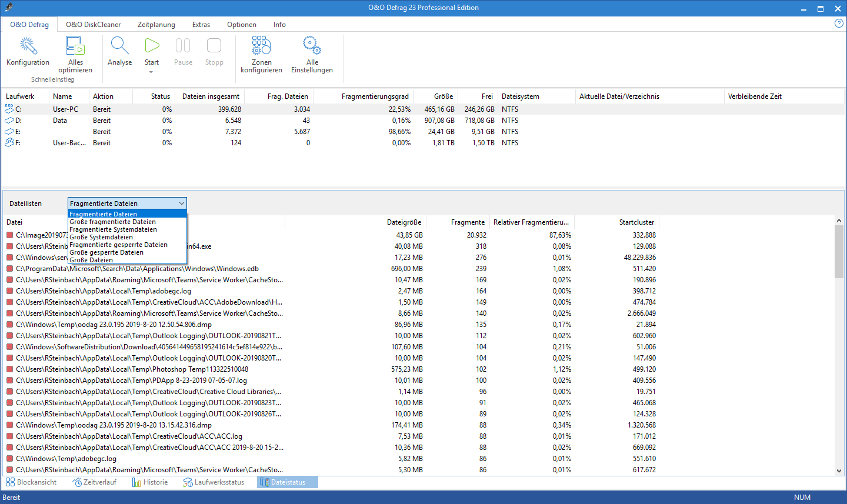Click red icon of AdobeDownload row
Screen dimensions: 847x504
(x=9, y=302)
